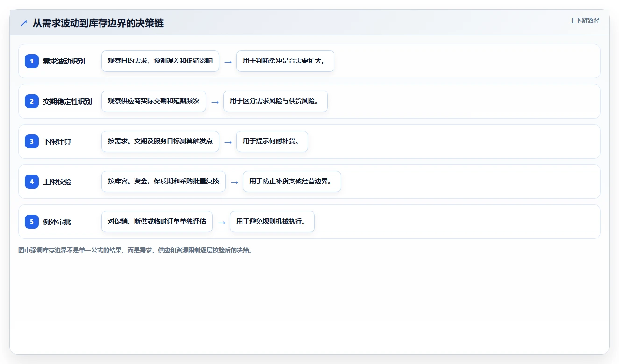The width and height of the screenshot is (619, 364).
Task: Click the arrow in the 交期稳定性识别 row
Action: point(215,102)
